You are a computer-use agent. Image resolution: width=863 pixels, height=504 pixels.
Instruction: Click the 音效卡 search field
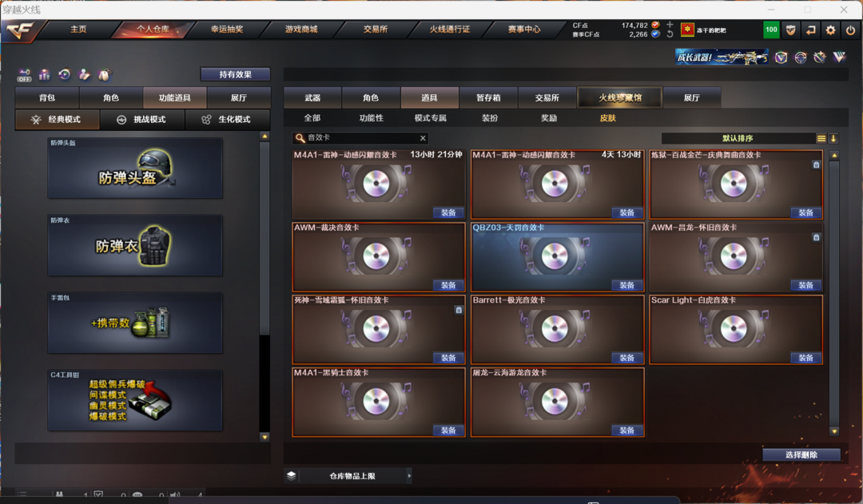click(x=360, y=138)
